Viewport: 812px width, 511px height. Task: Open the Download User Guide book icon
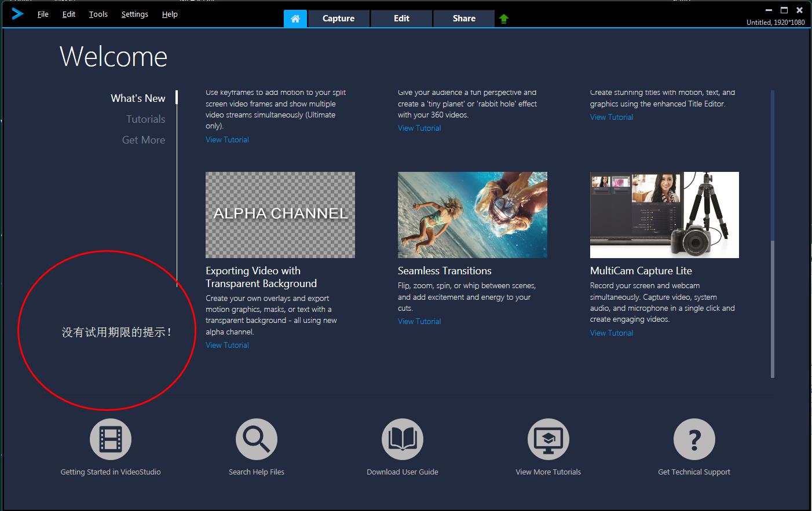403,439
